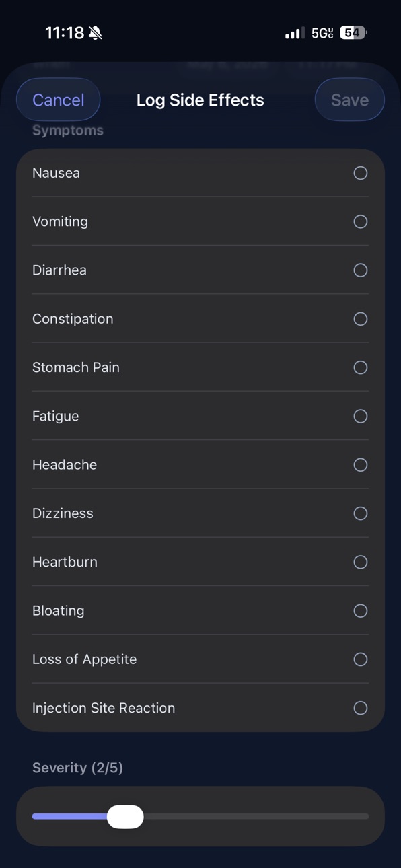Mark Injection Site Reaction symptom
The image size is (401, 868).
tap(361, 708)
